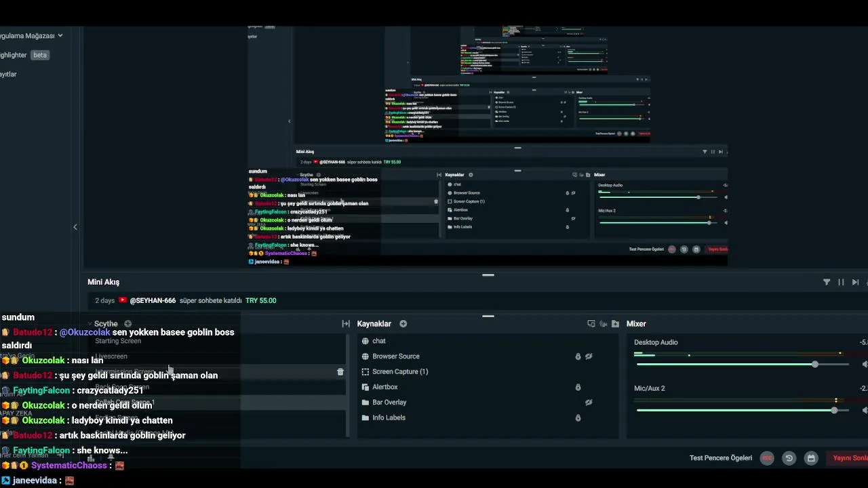Mute the Mic/Aux 2 speaker icon
Screen dimensions: 868x488
coord(865,410)
